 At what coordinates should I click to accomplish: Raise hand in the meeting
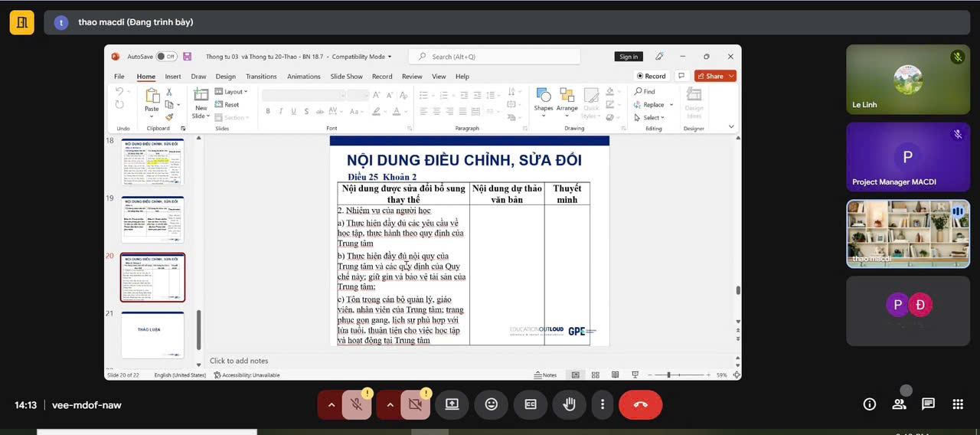point(569,404)
